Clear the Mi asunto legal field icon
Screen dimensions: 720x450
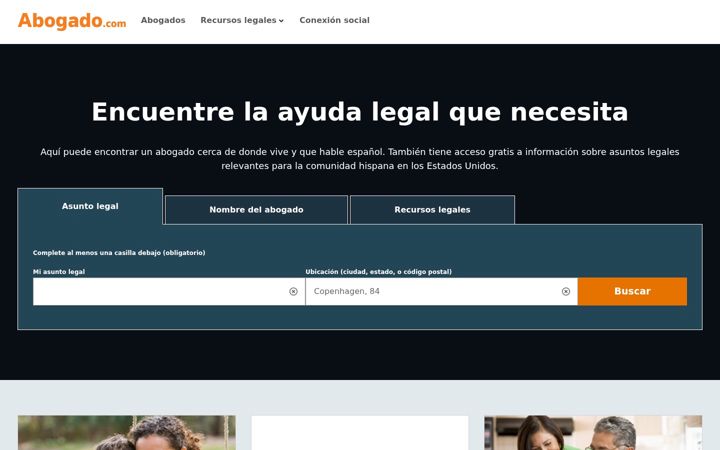[x=293, y=292]
